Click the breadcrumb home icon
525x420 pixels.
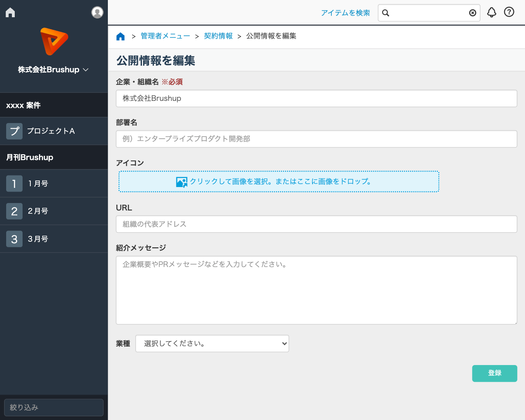pos(120,36)
